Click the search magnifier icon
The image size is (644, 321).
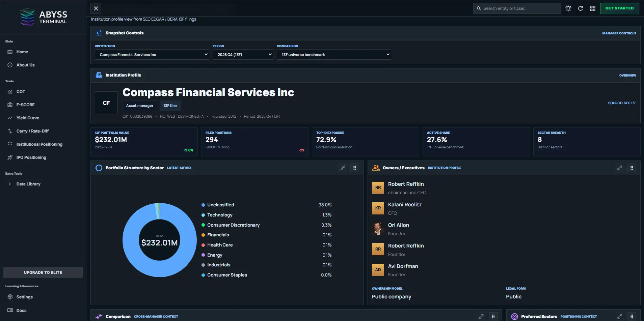point(479,8)
